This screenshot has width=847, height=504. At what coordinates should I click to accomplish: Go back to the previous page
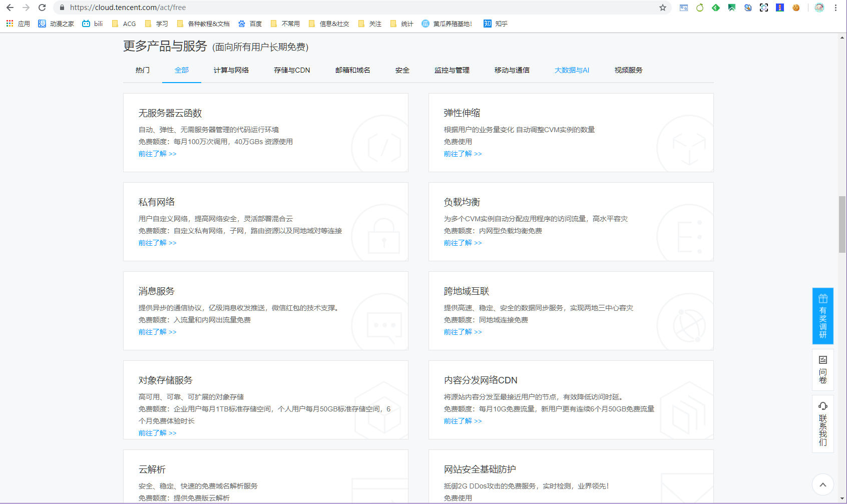tap(10, 8)
